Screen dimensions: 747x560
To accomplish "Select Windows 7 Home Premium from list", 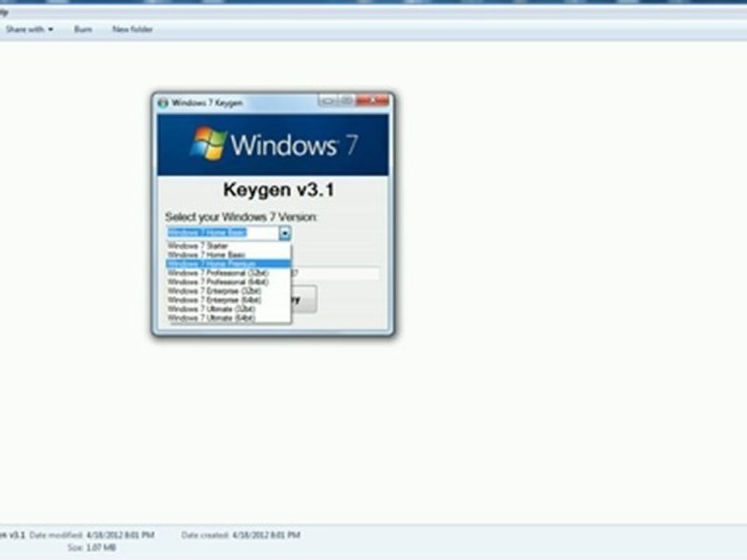I will [x=228, y=264].
